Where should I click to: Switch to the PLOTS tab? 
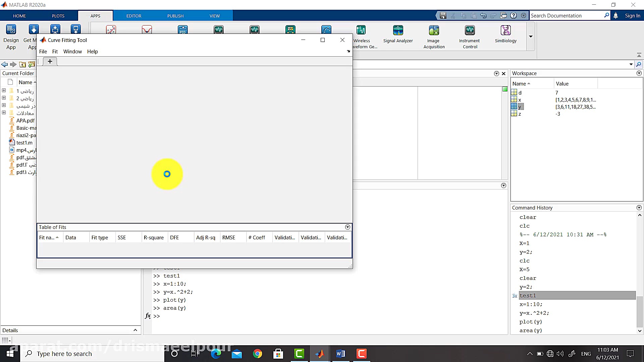58,16
